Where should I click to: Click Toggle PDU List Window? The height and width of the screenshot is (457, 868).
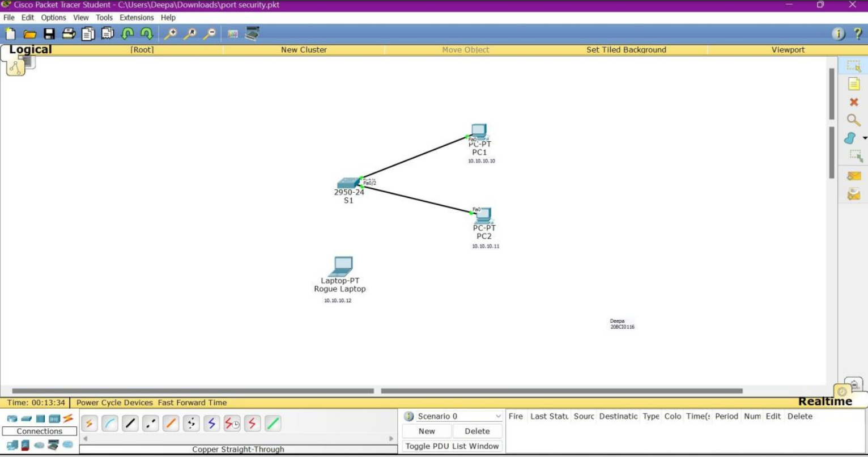coord(452,446)
